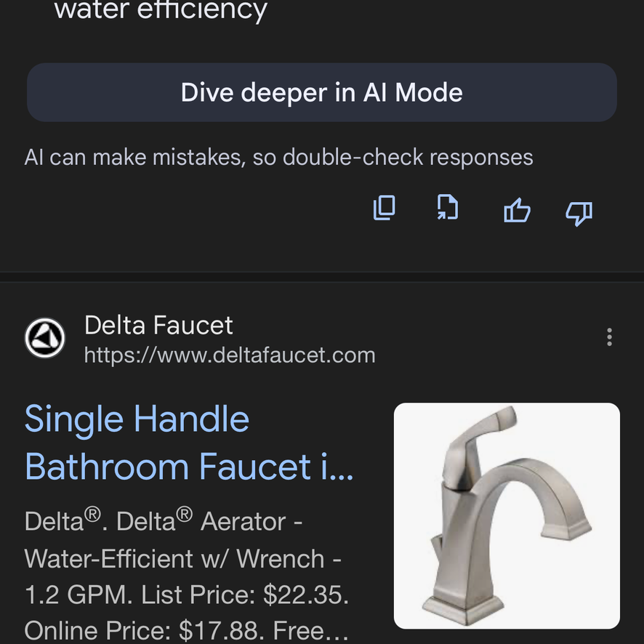Viewport: 644px width, 644px height.
Task: Give the AI response a thumbs up
Action: pyautogui.click(x=517, y=210)
